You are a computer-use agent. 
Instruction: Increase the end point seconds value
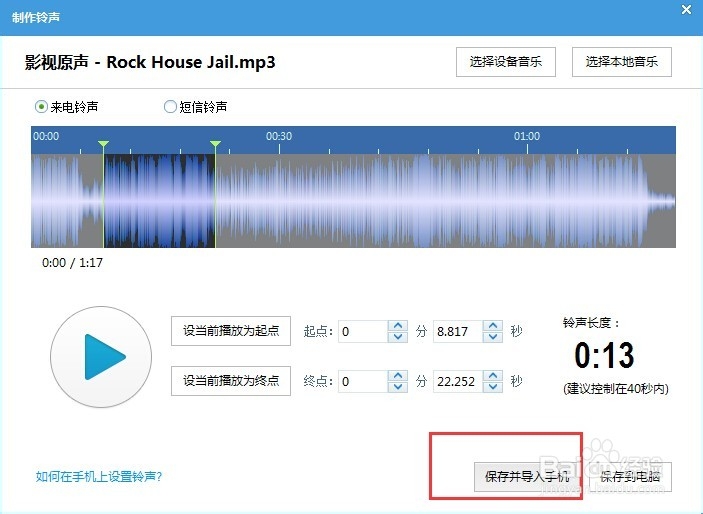[493, 376]
